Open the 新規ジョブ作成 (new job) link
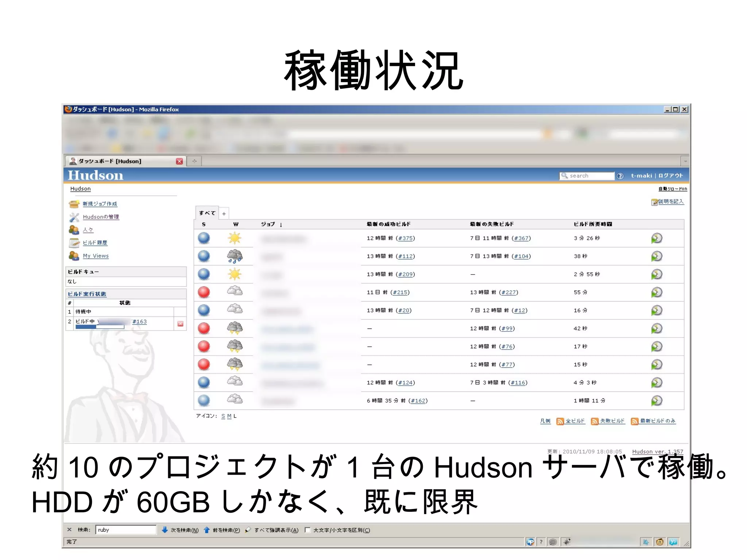The image size is (747, 560). [100, 204]
